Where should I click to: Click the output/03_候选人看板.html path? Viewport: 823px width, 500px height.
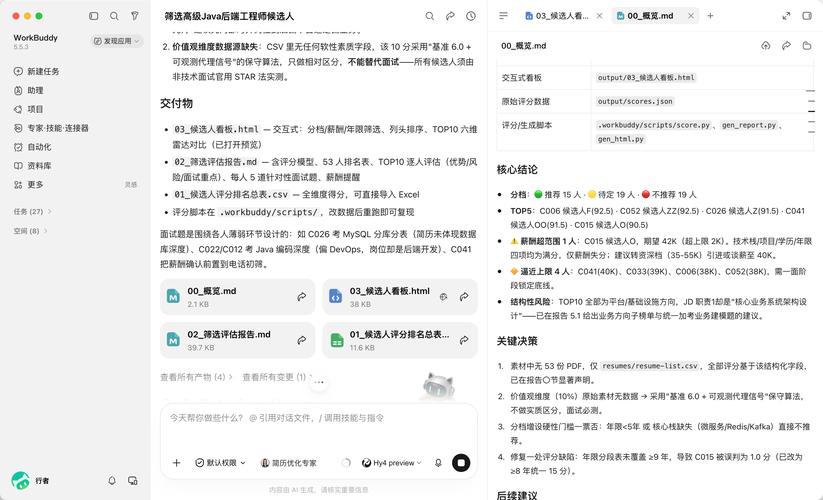646,78
